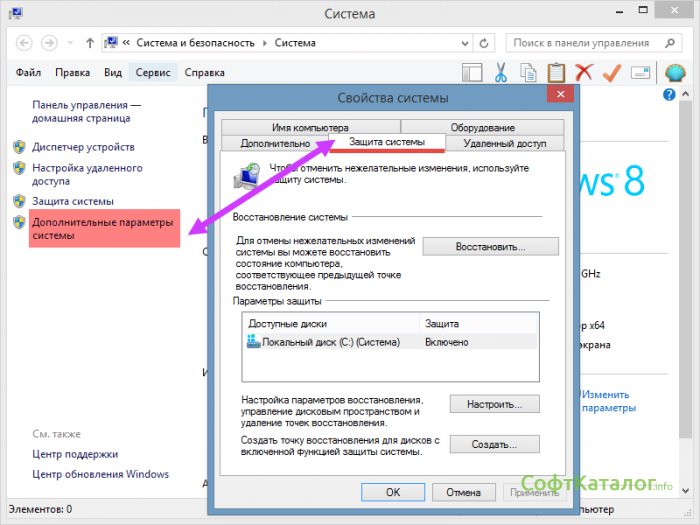Click the shell icon at toolbar end

tap(675, 73)
